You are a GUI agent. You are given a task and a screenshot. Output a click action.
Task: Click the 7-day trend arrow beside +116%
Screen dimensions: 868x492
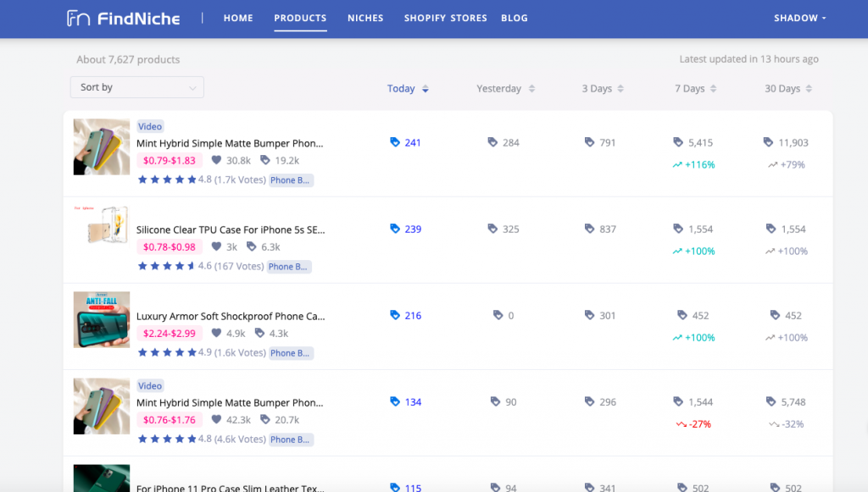coord(677,165)
